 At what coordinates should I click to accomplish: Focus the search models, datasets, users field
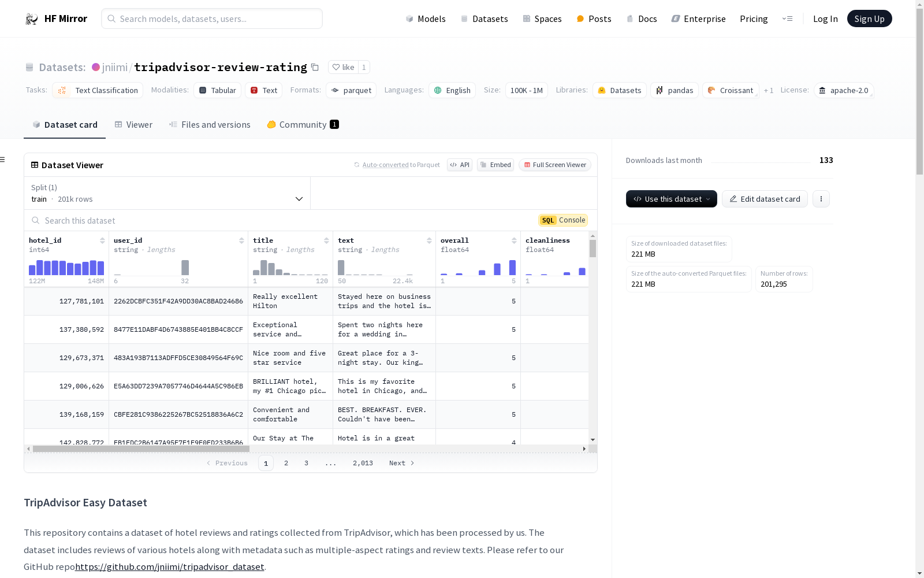click(x=212, y=18)
